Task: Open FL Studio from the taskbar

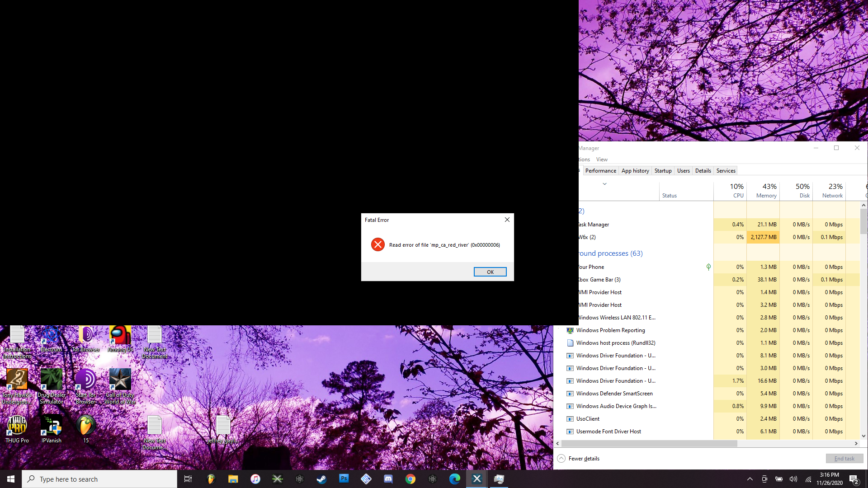Action: [x=211, y=479]
